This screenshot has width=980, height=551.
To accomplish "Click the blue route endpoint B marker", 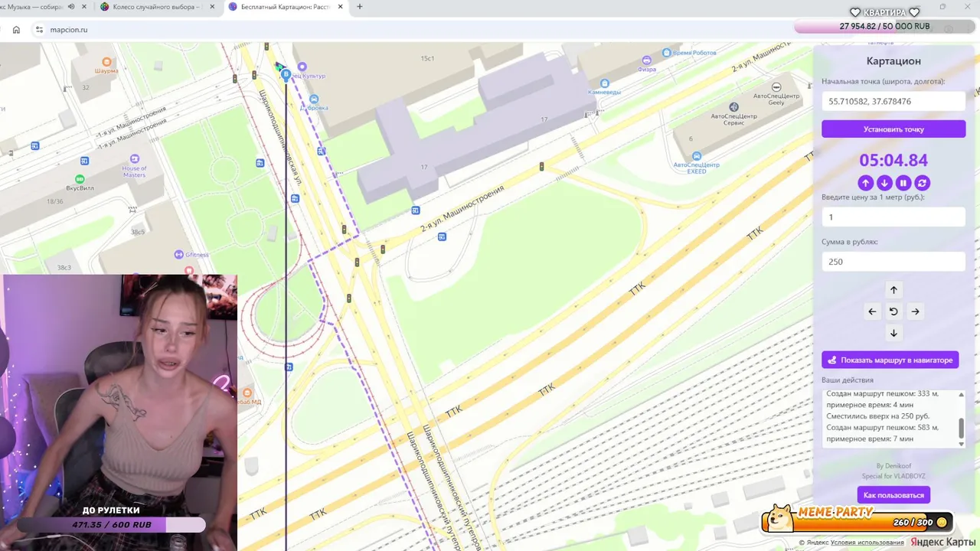I will coord(286,74).
